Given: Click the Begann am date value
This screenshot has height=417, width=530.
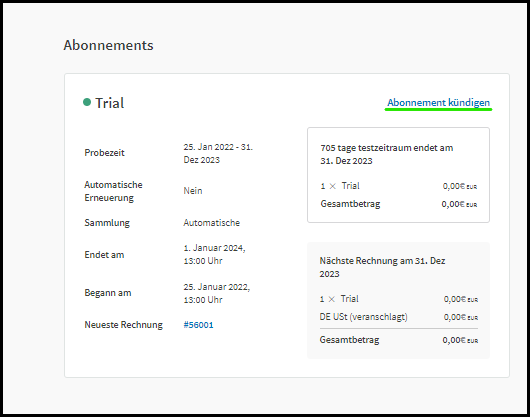Looking at the screenshot, I should point(217,293).
